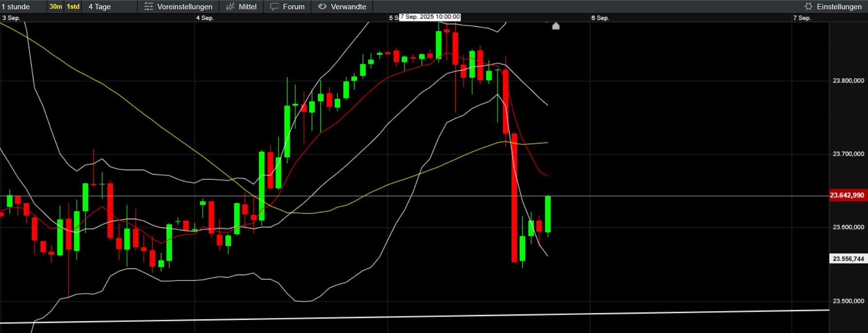Viewport: 868px width, 333px height.
Task: Click the grey marker icon above the chart
Action: (x=556, y=26)
